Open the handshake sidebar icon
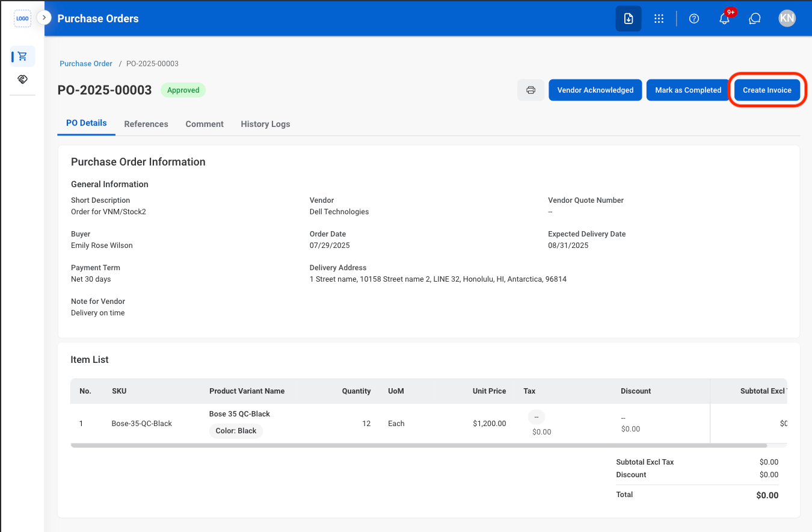Screen dimensions: 812x532 click(23, 79)
